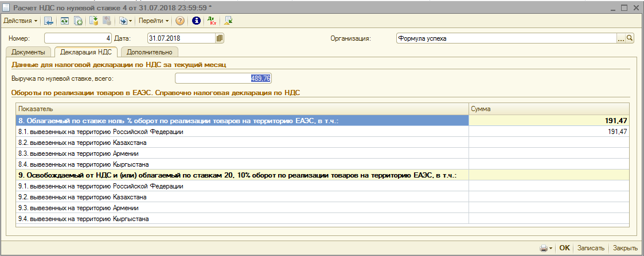644x256 pixels.
Task: Click the blue information icon
Action: pyautogui.click(x=196, y=21)
